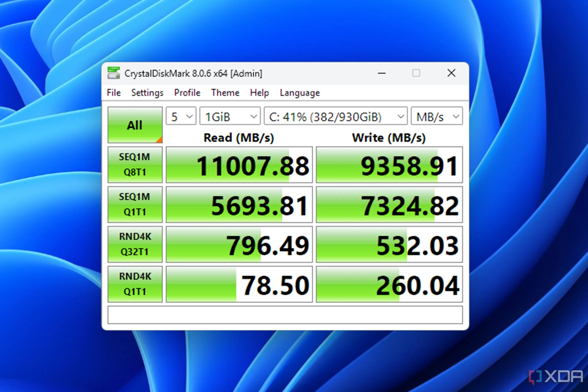Start the SEQ1M Q1T1 test

pyautogui.click(x=135, y=204)
